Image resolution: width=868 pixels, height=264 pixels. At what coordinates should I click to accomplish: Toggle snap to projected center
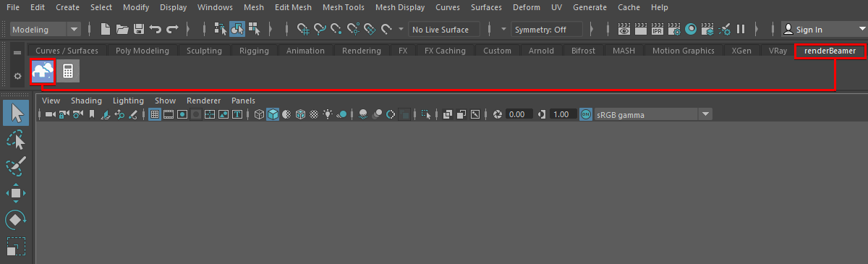(354, 30)
